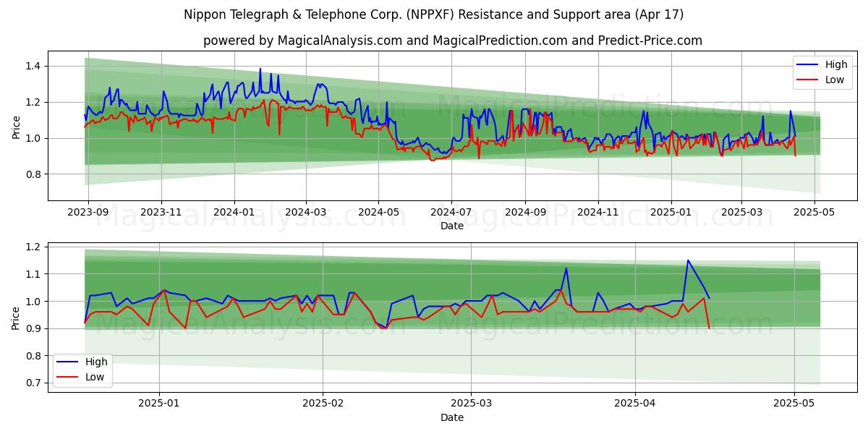This screenshot has width=868, height=434.
Task: Click the 0.8 price tick on top chart
Action: pyautogui.click(x=34, y=174)
